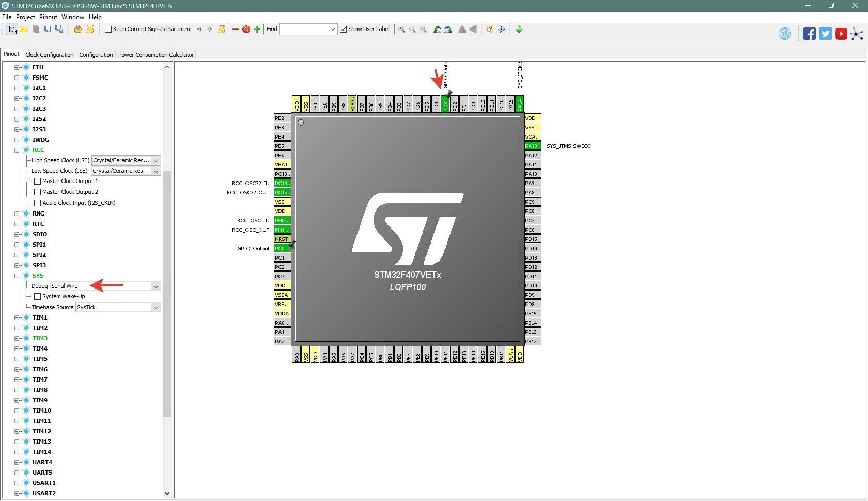Click the blue 10-year anniversary badge icon
This screenshot has width=868, height=501.
point(785,34)
